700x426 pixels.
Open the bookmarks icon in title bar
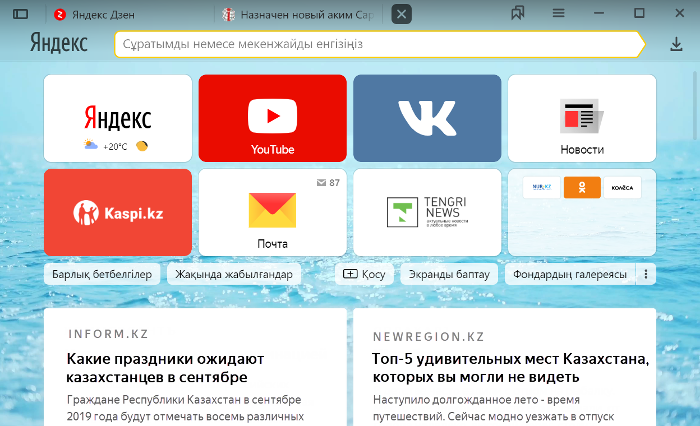tap(517, 13)
